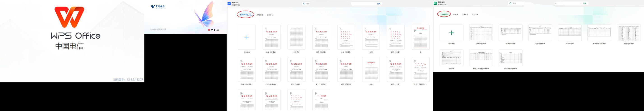Open the 会议纪要 template thumbnail
The height and width of the screenshot is (111, 644).
tap(321, 100)
